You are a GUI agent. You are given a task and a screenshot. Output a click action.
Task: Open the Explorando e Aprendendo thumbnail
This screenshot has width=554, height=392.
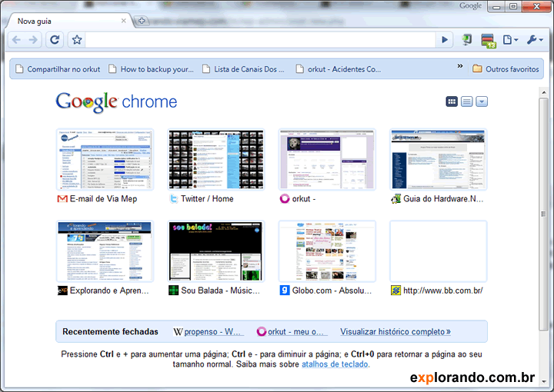105,251
